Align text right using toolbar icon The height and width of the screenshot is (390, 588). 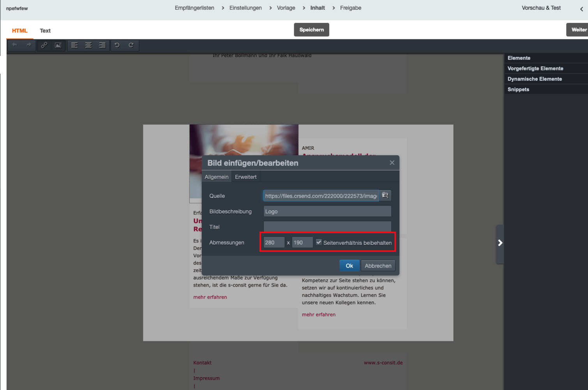102,45
